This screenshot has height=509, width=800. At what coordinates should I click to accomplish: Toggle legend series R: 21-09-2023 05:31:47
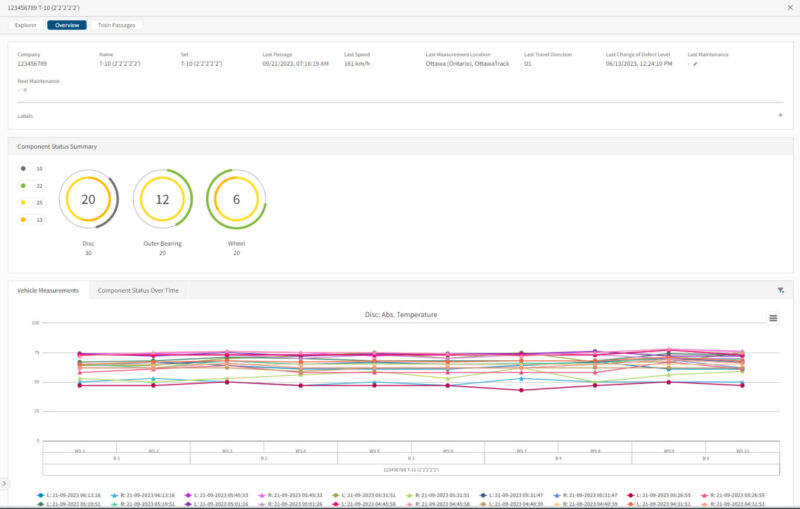coord(585,495)
